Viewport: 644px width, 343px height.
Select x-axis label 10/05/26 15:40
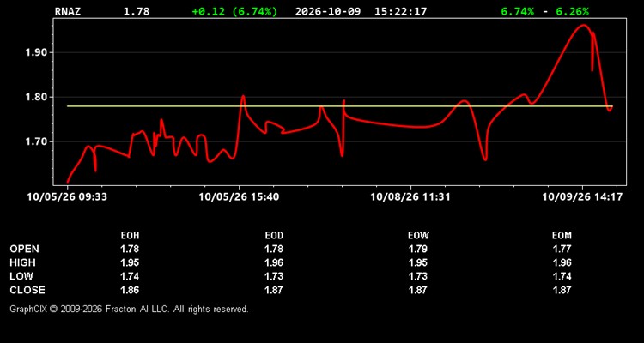[239, 197]
